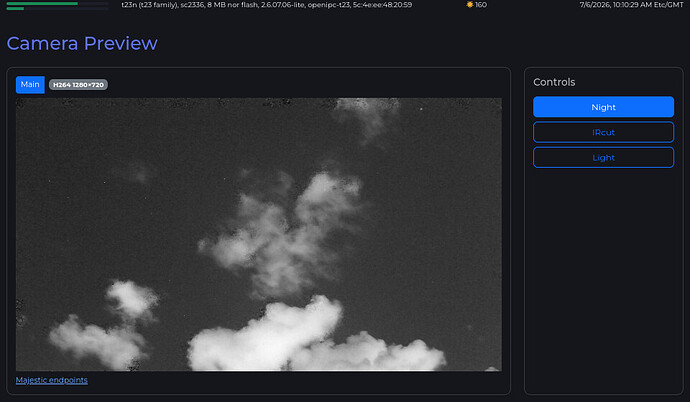Click the small cloud at preview top

tap(367, 117)
